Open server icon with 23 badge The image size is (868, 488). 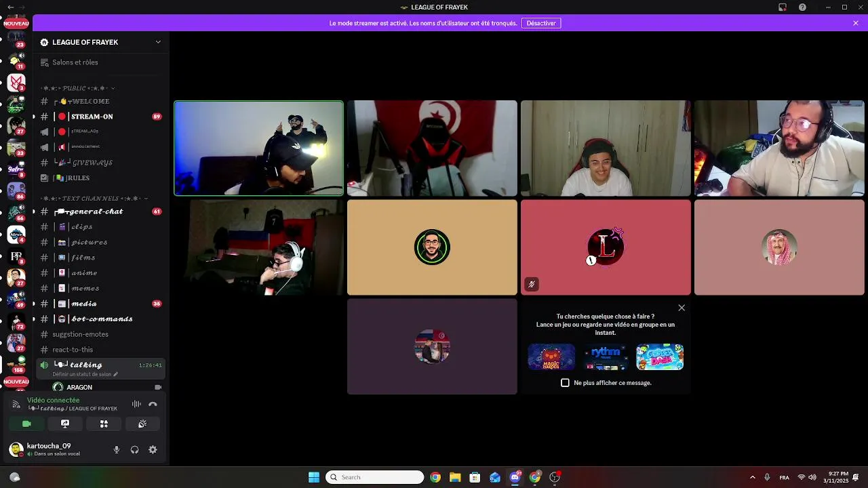click(x=16, y=39)
